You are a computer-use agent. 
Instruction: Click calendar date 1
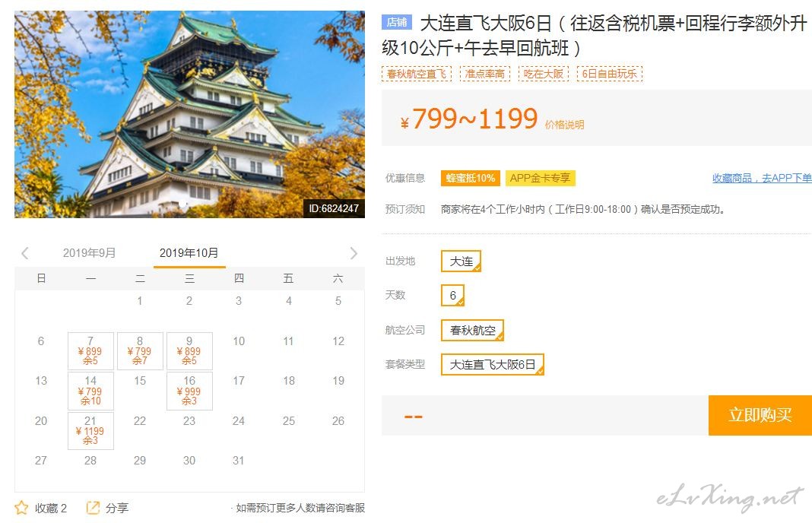coord(140,301)
